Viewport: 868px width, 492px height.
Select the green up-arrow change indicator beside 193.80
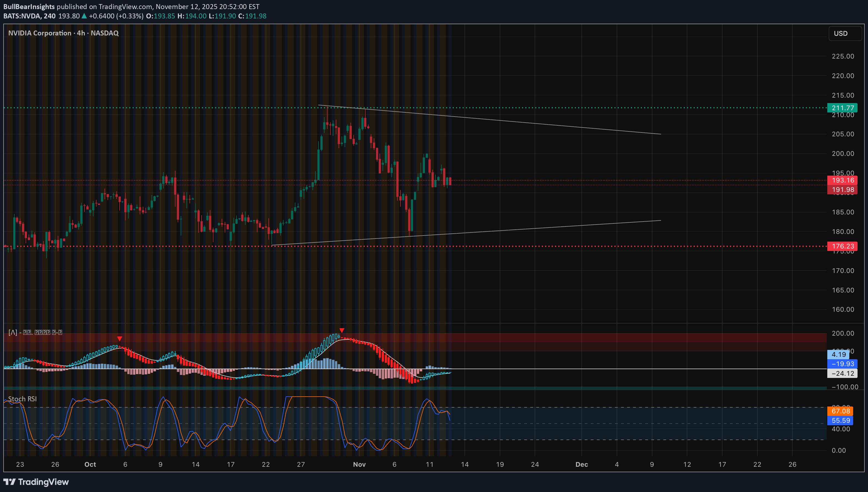coord(84,16)
